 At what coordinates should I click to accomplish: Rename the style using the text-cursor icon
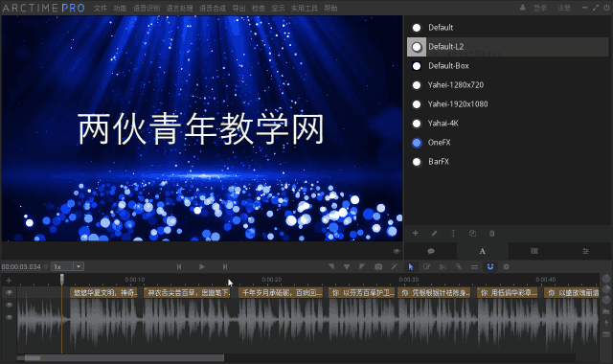point(453,234)
